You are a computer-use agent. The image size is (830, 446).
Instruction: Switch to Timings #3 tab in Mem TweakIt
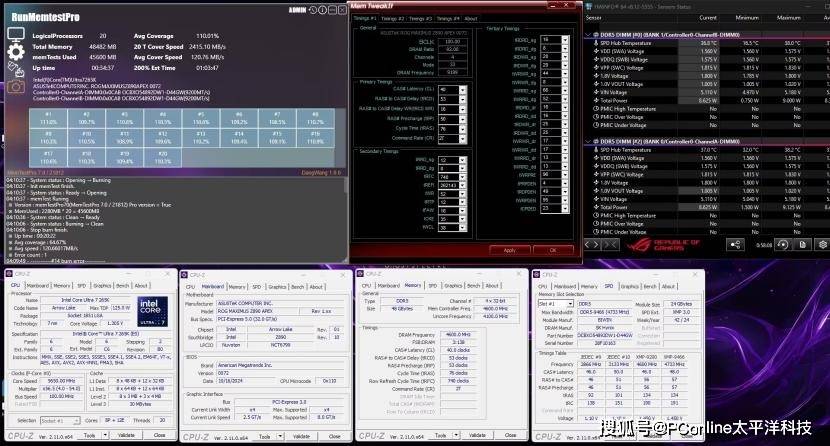point(421,18)
